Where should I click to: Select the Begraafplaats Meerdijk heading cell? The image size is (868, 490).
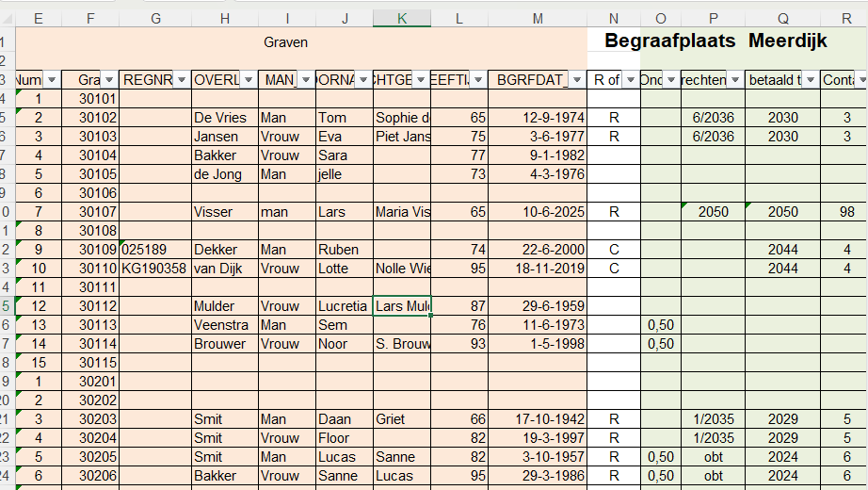715,41
